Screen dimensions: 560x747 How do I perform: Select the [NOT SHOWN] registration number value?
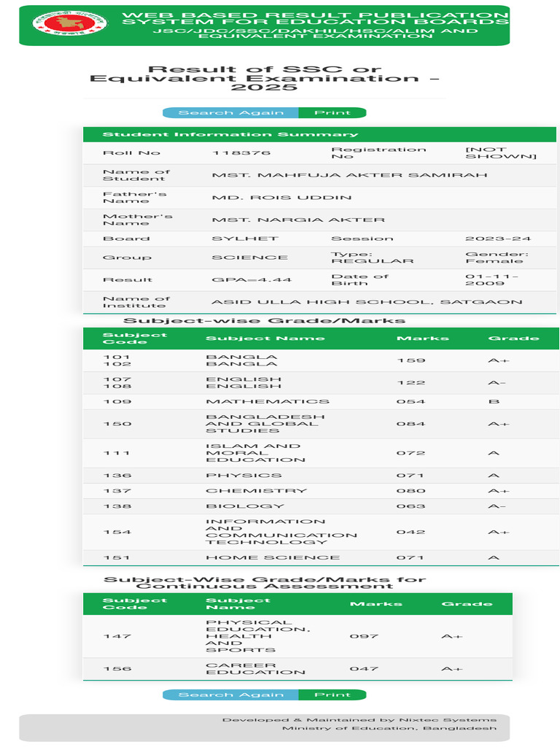tap(500, 153)
